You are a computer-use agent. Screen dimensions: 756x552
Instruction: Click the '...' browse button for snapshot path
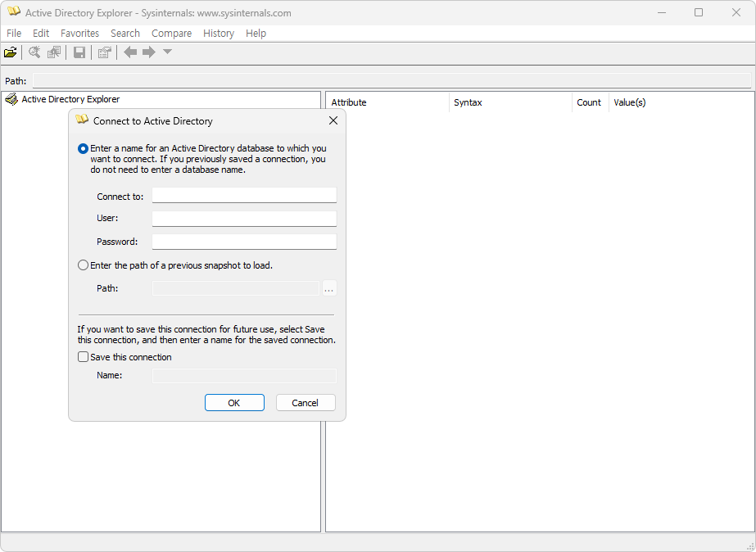pos(329,288)
